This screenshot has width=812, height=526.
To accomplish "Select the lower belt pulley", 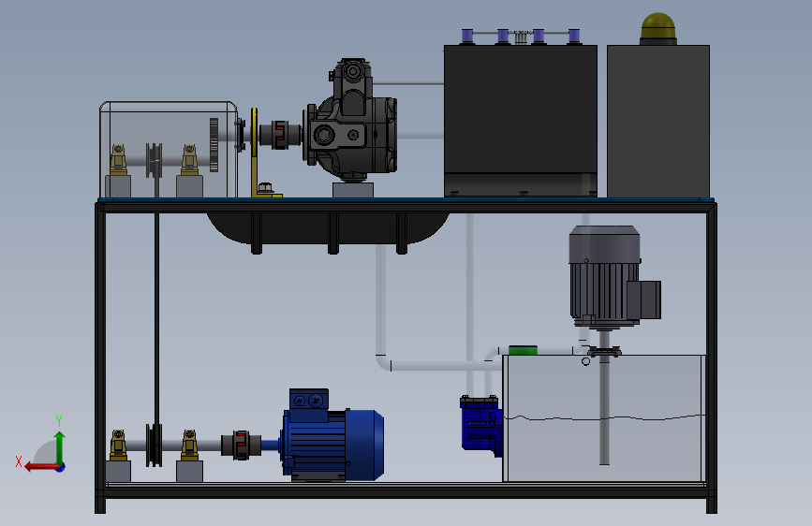I will coord(154,446).
